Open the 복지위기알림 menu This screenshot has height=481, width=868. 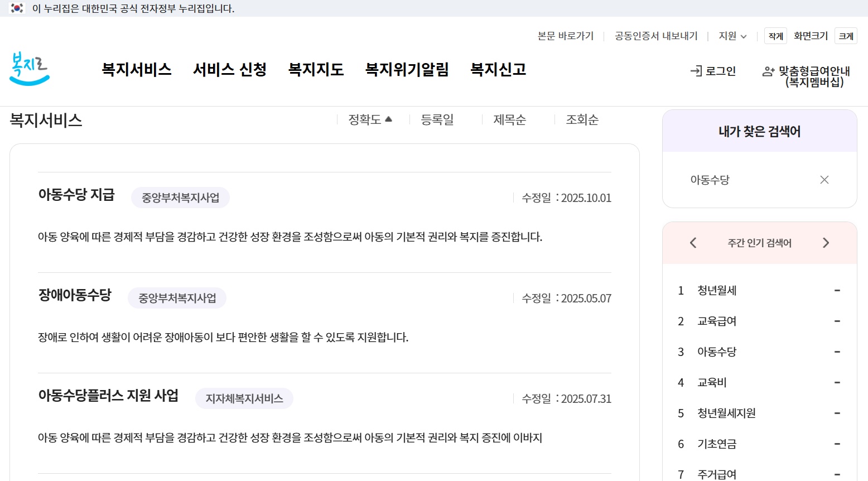(x=407, y=69)
